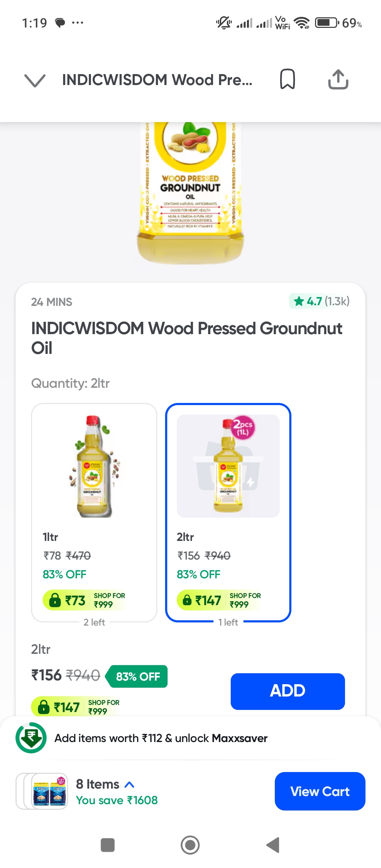Tap the groundnut oil product image
This screenshot has height=868, width=381.
[x=190, y=192]
